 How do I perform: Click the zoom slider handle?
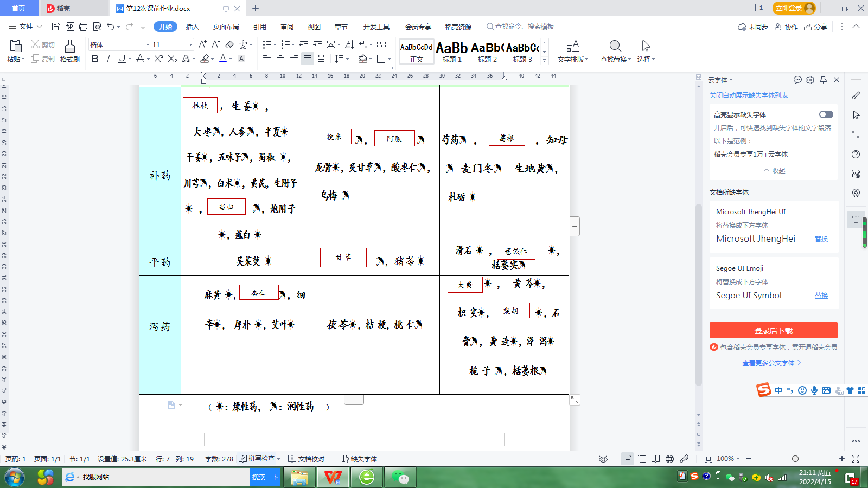tap(795, 459)
